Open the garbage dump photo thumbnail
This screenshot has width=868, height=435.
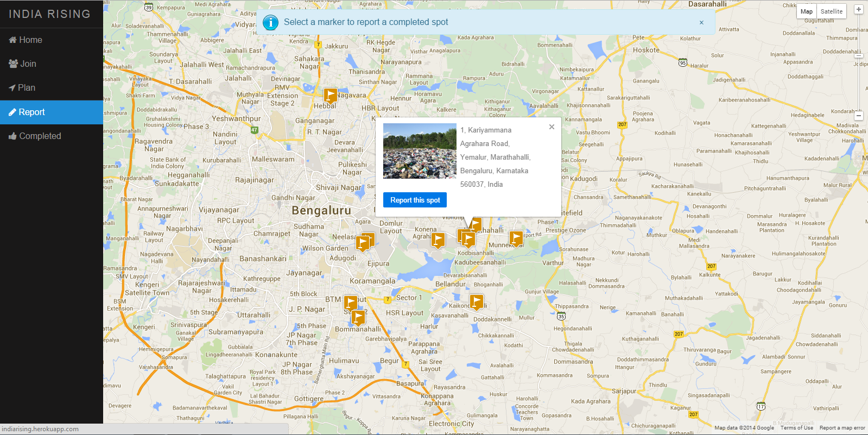click(420, 151)
